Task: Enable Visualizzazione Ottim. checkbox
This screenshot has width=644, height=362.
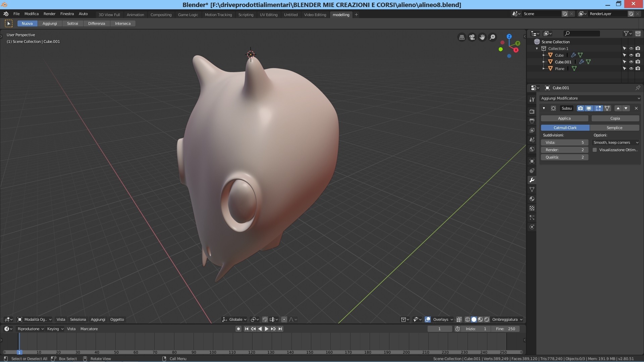Action: pyautogui.click(x=595, y=150)
